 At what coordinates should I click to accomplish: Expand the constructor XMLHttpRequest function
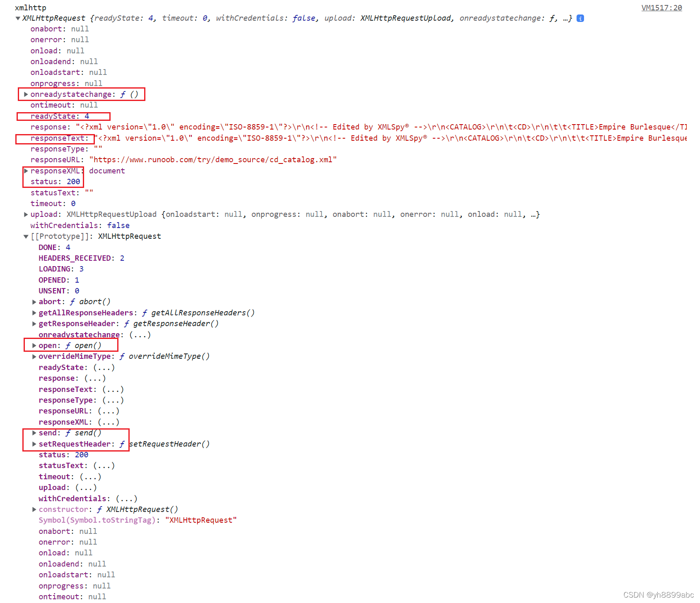tap(34, 509)
